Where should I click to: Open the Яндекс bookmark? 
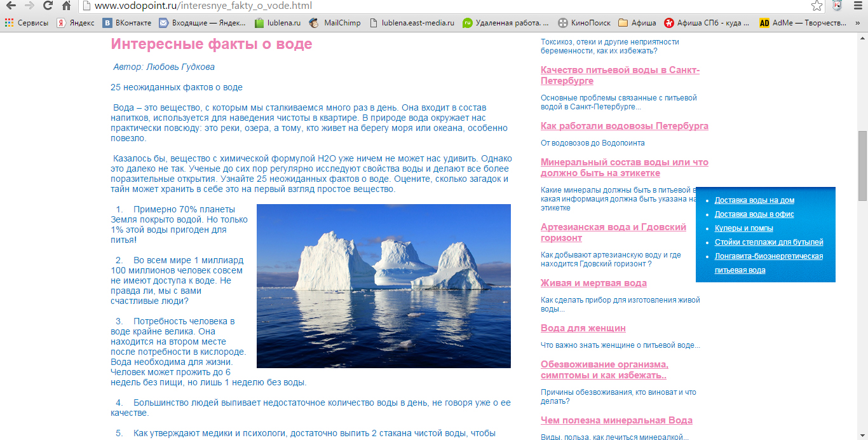point(76,23)
